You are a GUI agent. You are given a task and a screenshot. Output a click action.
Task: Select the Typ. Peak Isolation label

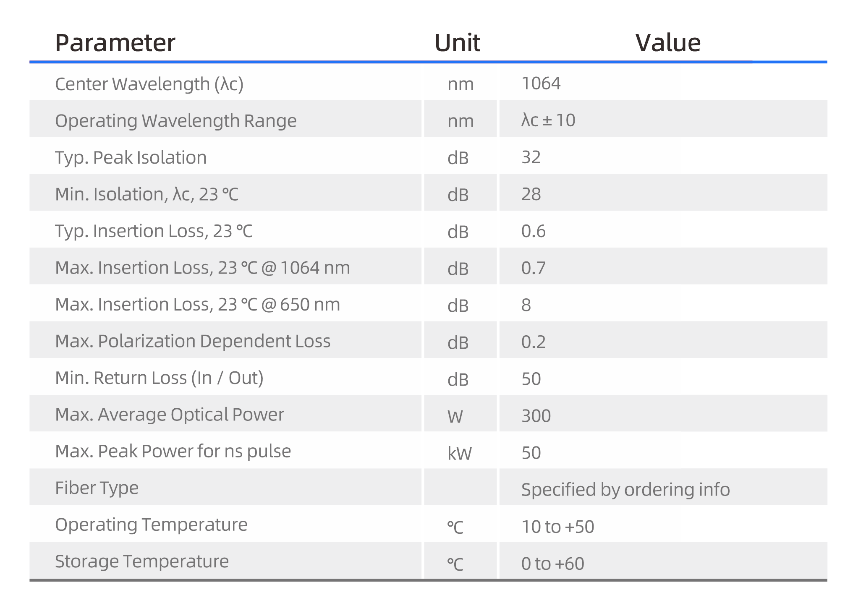coord(131,158)
